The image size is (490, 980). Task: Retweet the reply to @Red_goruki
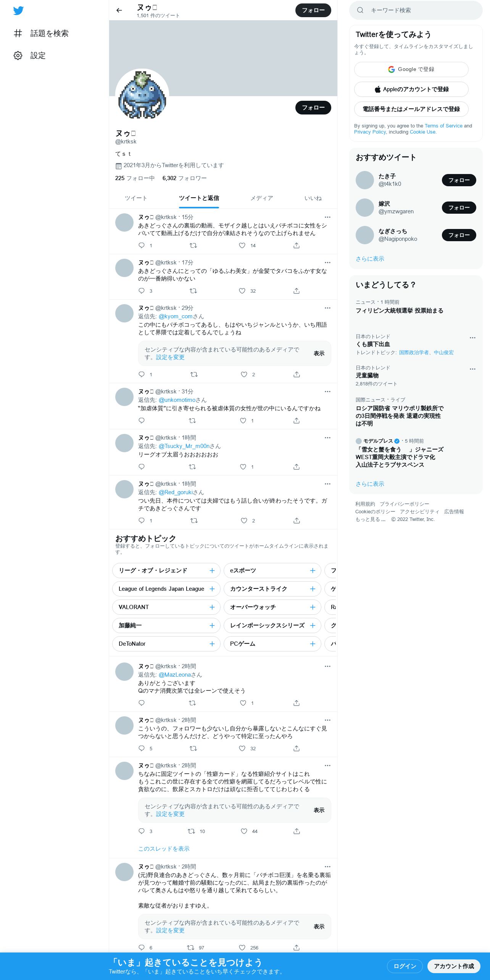[x=194, y=521]
